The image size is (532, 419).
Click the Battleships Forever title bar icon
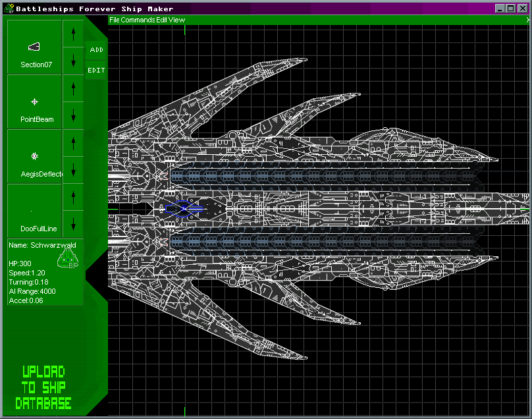point(9,9)
